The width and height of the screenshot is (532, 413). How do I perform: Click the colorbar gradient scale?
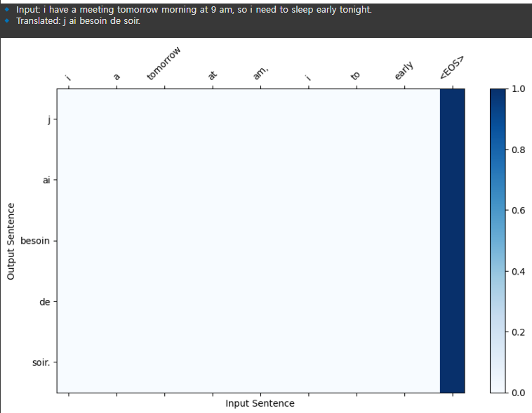[x=498, y=241]
